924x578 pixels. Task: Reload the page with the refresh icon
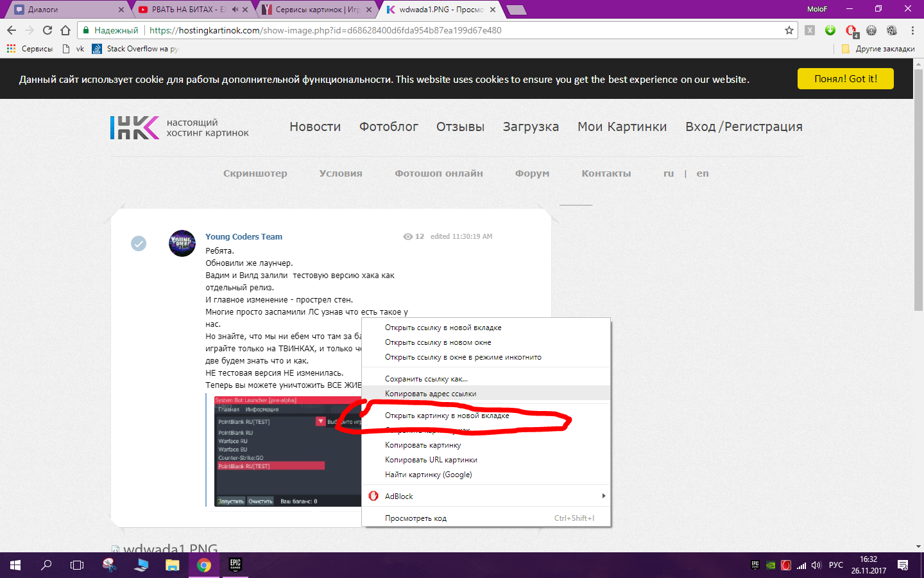pos(47,30)
